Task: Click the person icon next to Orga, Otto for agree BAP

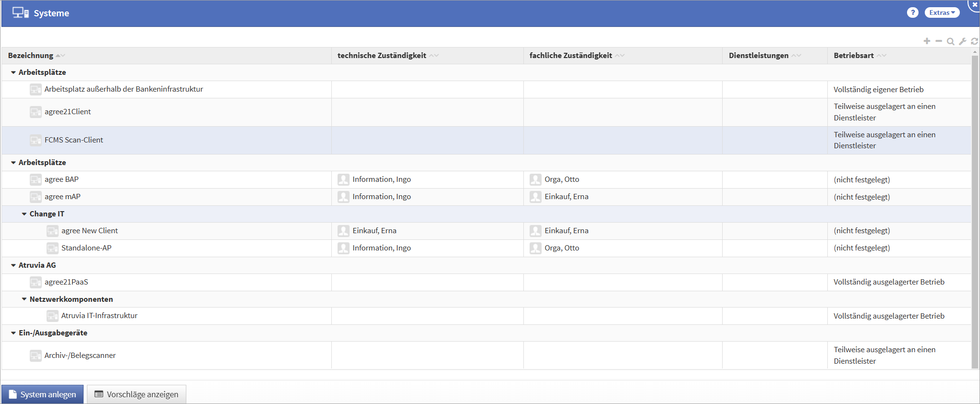Action: click(x=535, y=179)
